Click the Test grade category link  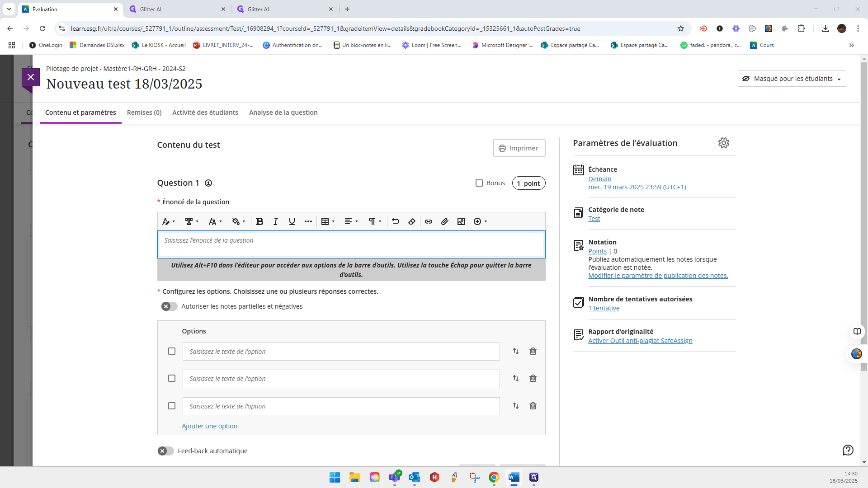(x=594, y=219)
